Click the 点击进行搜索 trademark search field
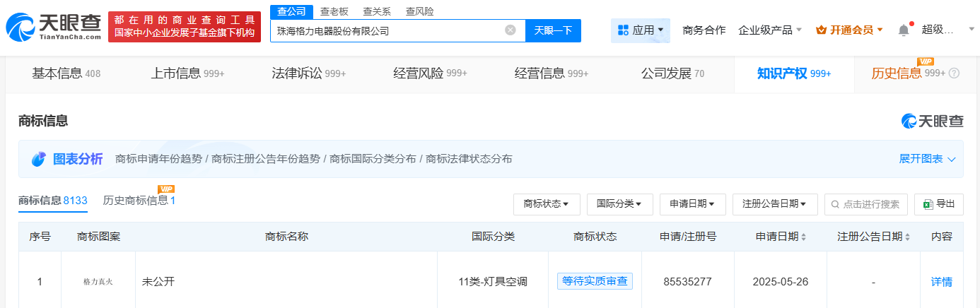 tap(867, 204)
